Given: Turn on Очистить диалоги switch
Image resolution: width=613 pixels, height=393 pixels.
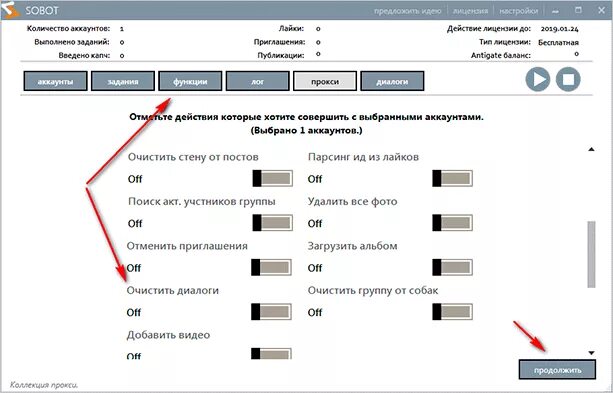Looking at the screenshot, I should point(271,312).
